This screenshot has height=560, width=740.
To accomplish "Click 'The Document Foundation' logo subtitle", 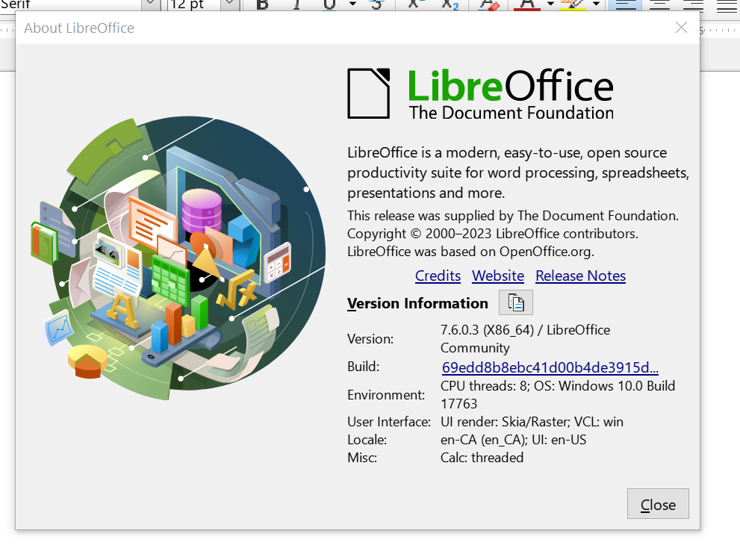I will click(512, 113).
